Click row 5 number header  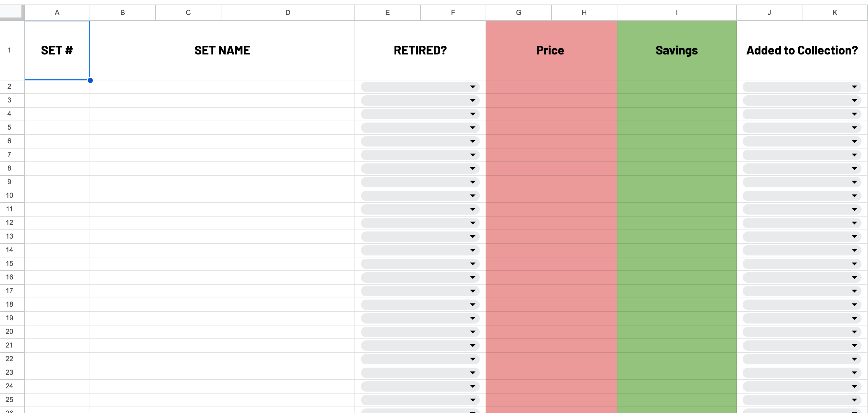tap(9, 128)
